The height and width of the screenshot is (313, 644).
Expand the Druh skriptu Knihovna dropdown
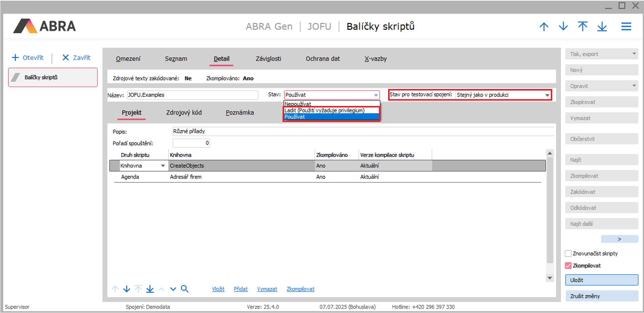click(x=163, y=166)
